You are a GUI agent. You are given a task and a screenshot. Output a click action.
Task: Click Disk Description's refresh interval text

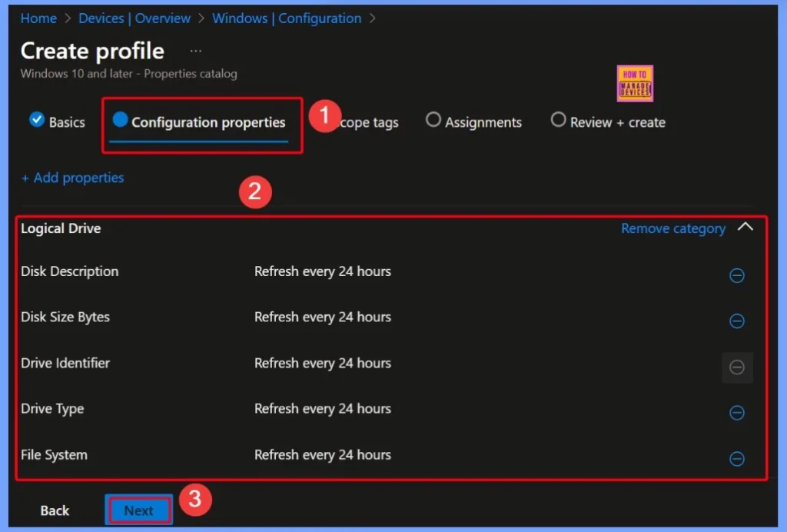(x=323, y=271)
